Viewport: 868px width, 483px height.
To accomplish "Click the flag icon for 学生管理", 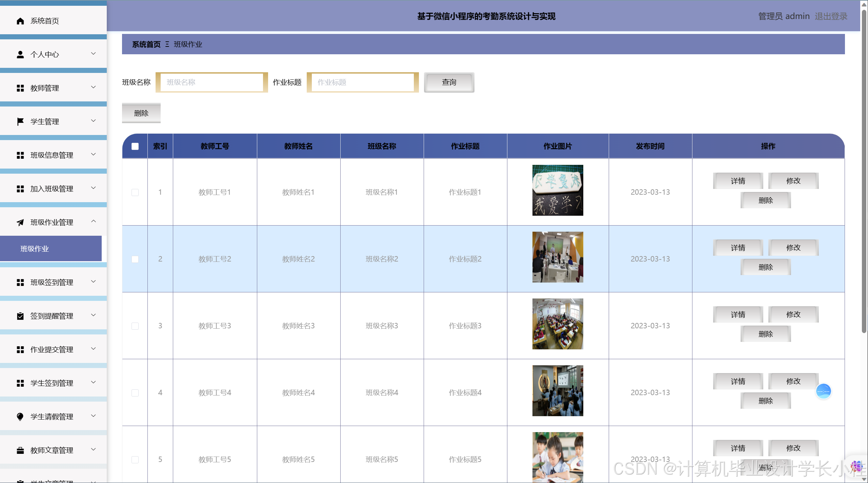I will (x=20, y=121).
